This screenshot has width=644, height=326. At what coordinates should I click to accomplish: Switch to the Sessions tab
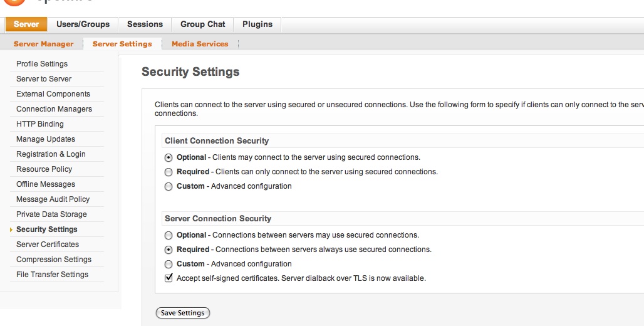[145, 24]
